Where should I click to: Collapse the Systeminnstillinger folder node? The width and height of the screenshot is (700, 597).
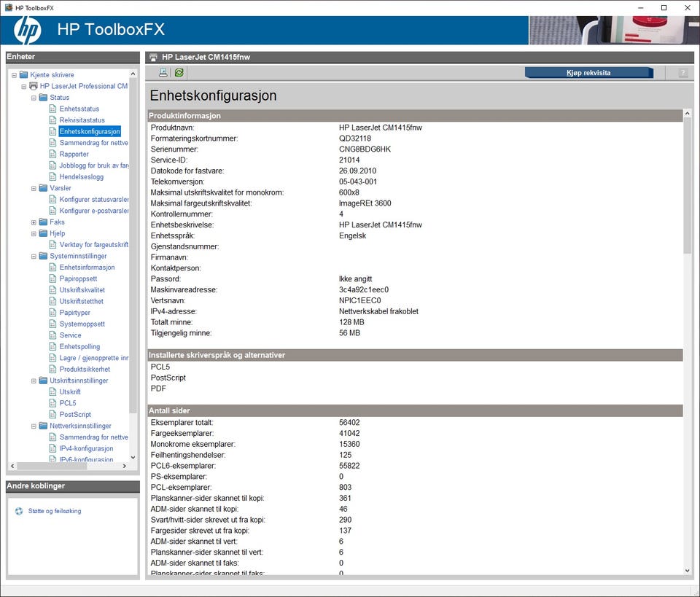point(34,256)
